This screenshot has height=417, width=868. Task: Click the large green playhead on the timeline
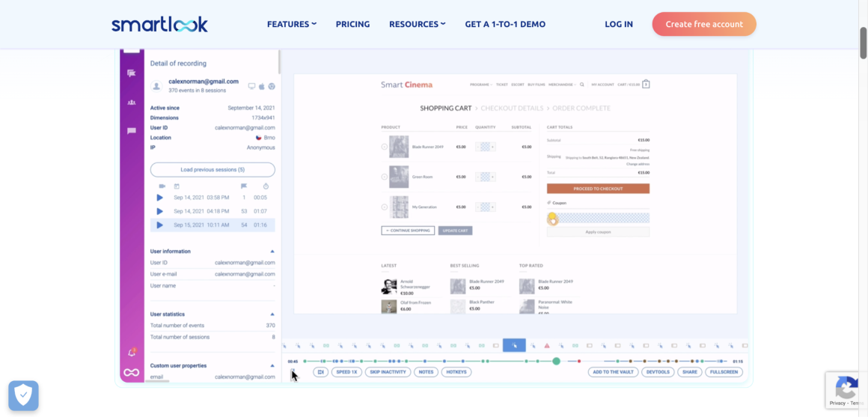click(556, 361)
